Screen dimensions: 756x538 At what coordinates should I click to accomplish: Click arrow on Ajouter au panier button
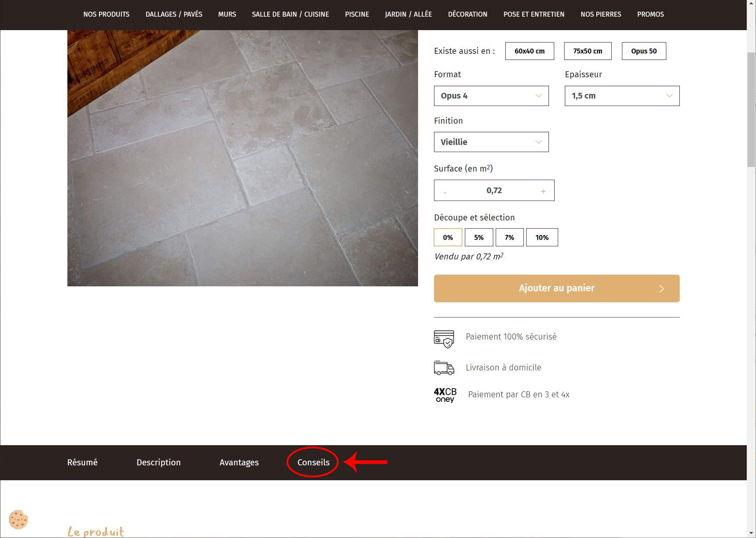(661, 289)
